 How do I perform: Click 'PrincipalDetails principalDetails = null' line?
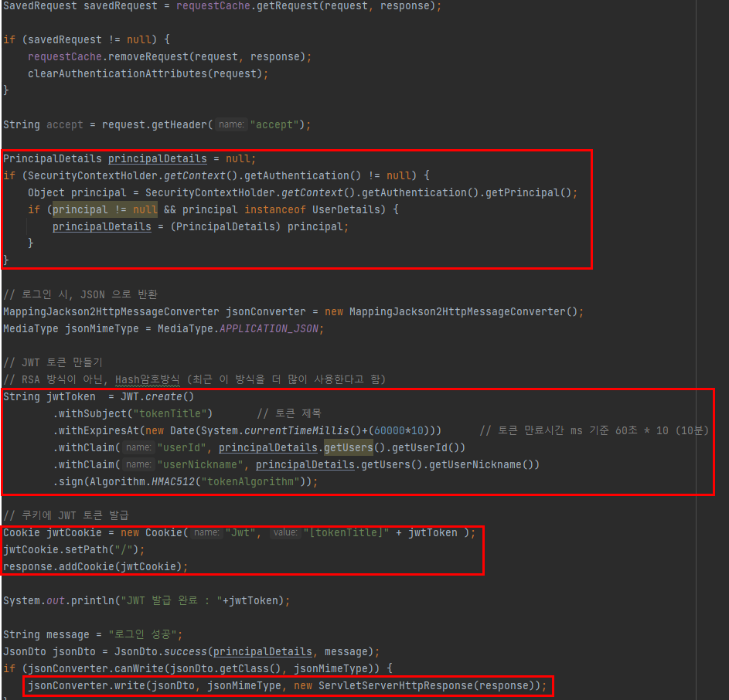(129, 158)
